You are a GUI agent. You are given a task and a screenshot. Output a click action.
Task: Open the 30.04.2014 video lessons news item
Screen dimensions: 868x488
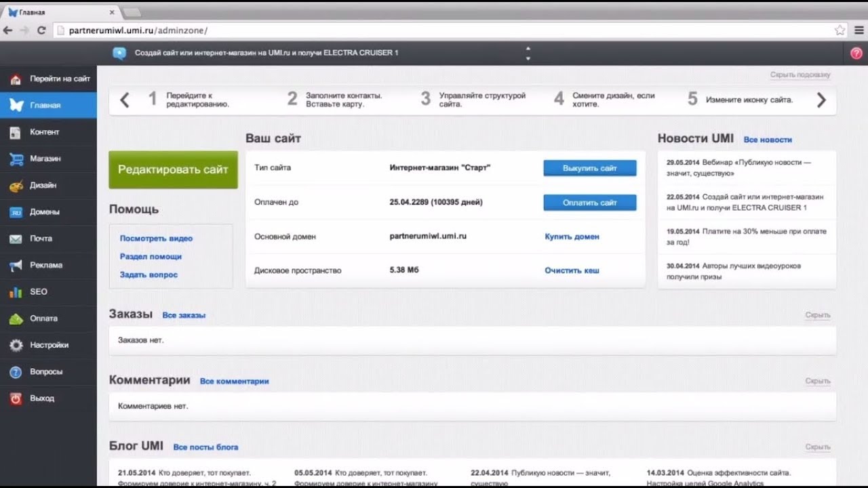[x=733, y=271]
